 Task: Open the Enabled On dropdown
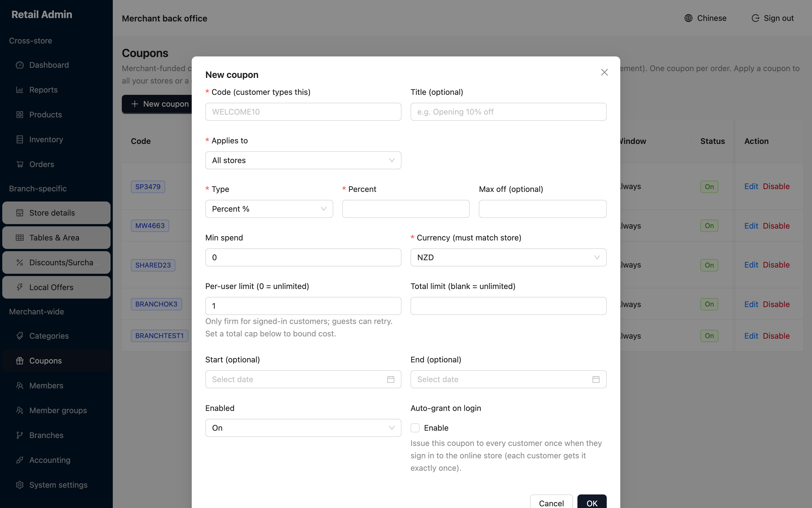pyautogui.click(x=303, y=428)
